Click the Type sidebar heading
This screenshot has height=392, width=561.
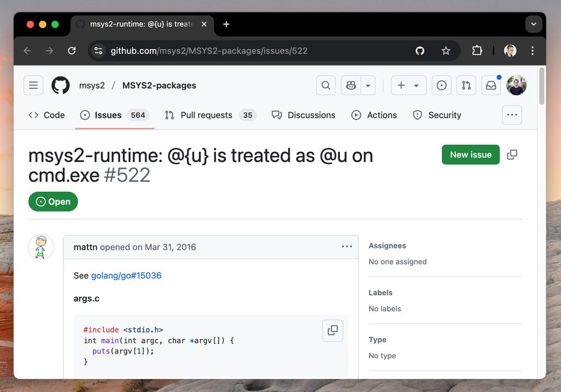coord(378,339)
